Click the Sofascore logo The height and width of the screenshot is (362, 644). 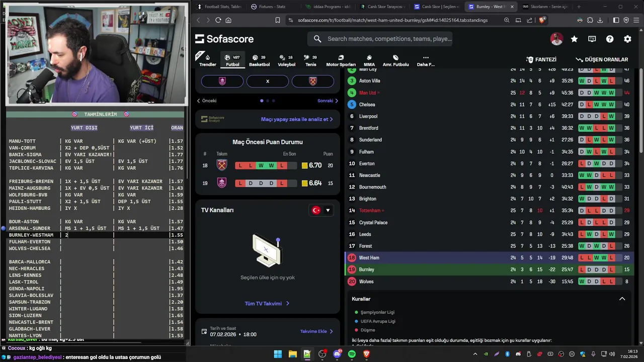pyautogui.click(x=224, y=39)
